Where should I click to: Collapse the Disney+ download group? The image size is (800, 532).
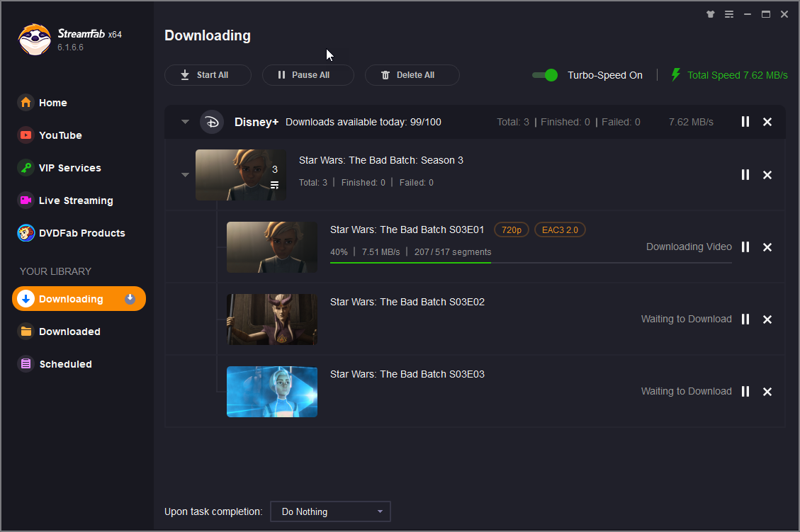[185, 122]
